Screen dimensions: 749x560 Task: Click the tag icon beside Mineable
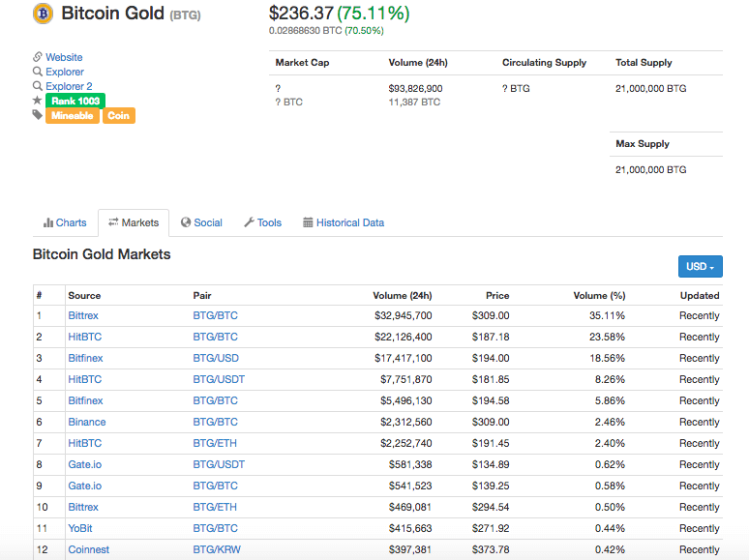click(x=38, y=115)
